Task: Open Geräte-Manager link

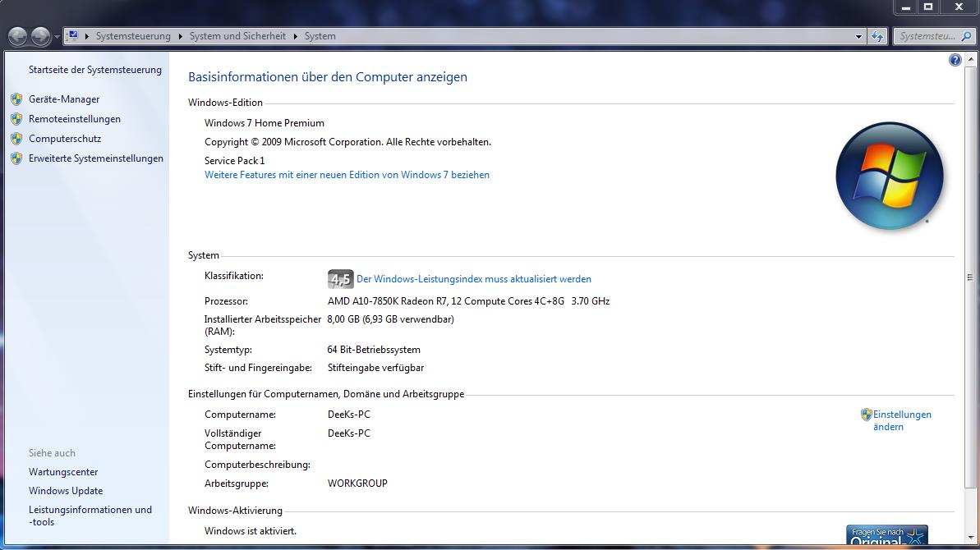Action: pyautogui.click(x=64, y=99)
